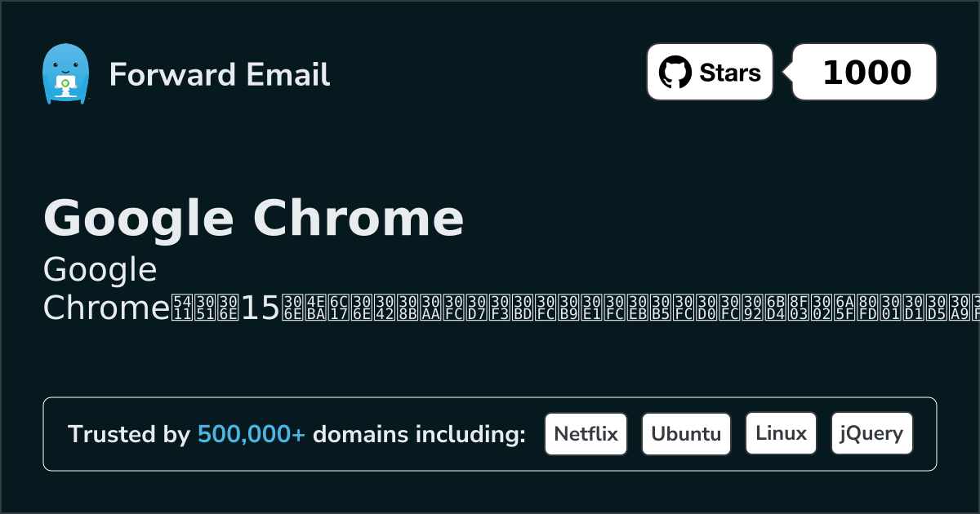980x514 pixels.
Task: Open the blue 500,000+ link
Action: pos(252,435)
